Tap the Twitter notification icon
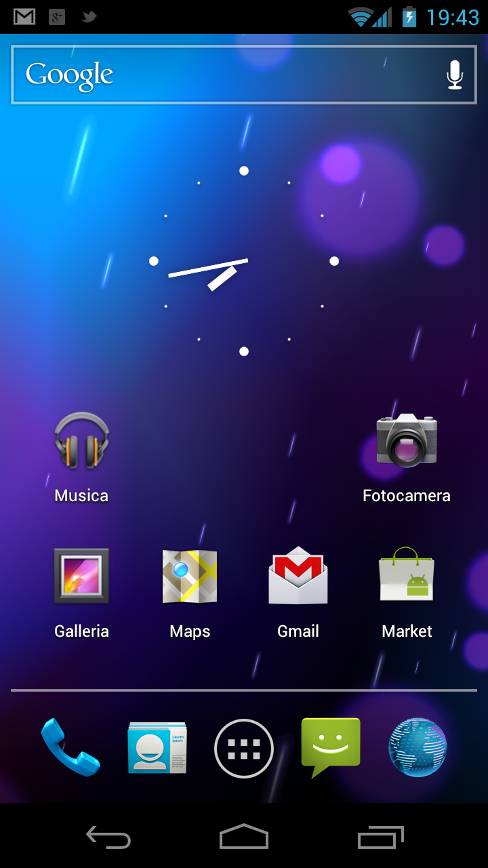This screenshot has width=488, height=868. pos(89,17)
